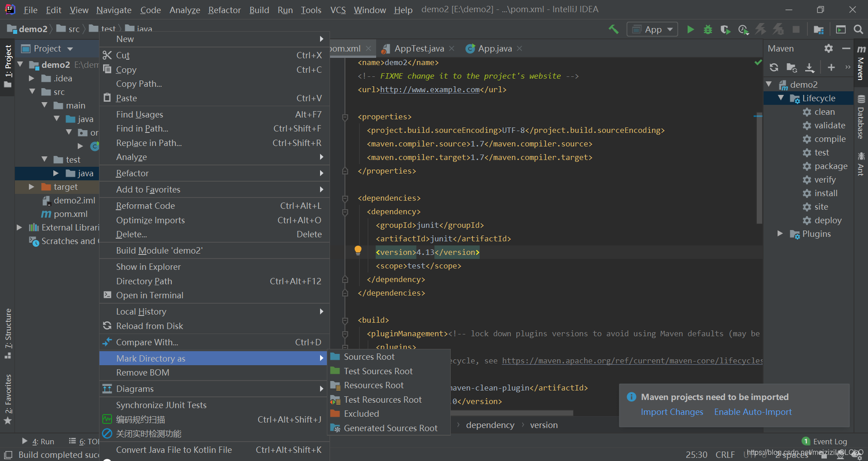
Task: Click the Debug bug icon
Action: click(708, 29)
